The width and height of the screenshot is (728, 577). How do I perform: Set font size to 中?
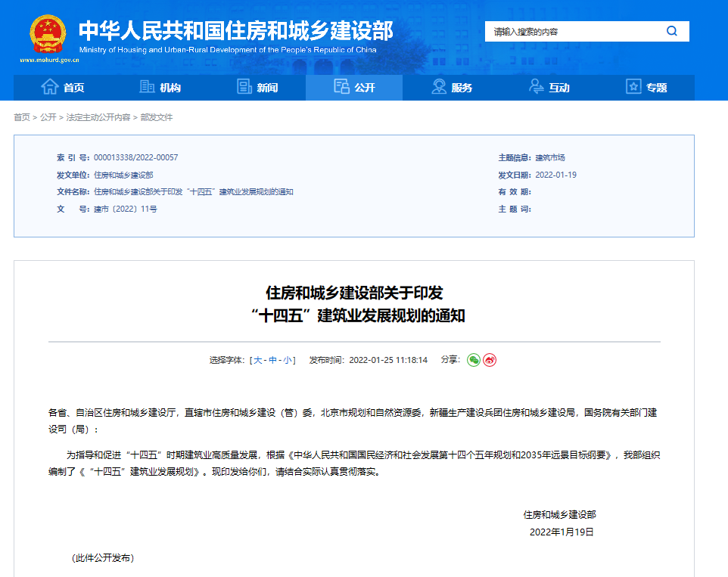click(x=273, y=360)
